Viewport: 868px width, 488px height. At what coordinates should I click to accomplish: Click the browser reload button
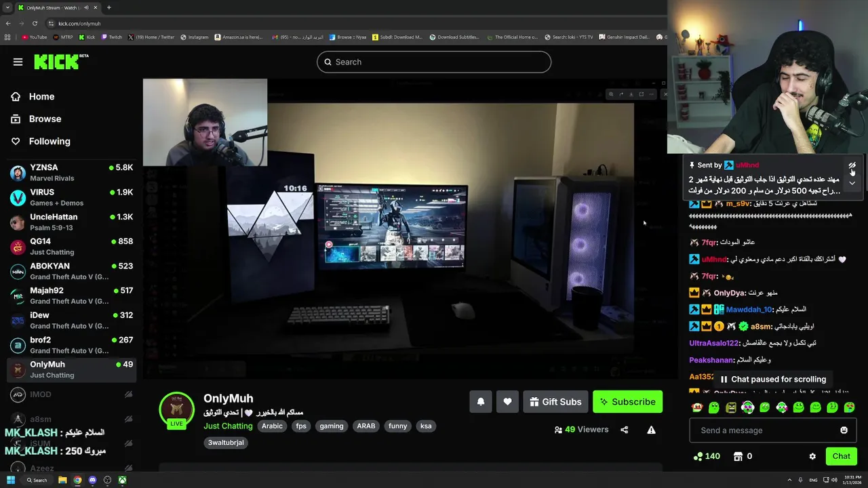35,23
